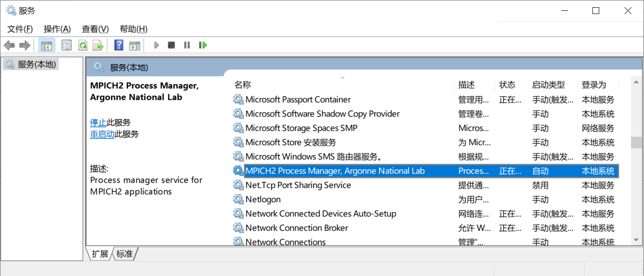Click the Show/Hide Action Pane toolbar icon
644x276 pixels.
(x=135, y=45)
